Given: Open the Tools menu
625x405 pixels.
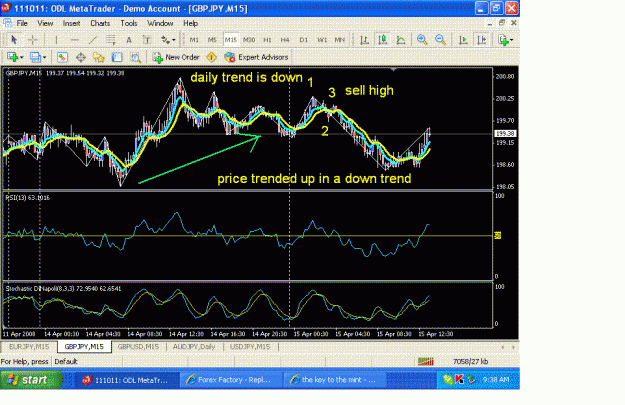Looking at the screenshot, I should pos(129,24).
